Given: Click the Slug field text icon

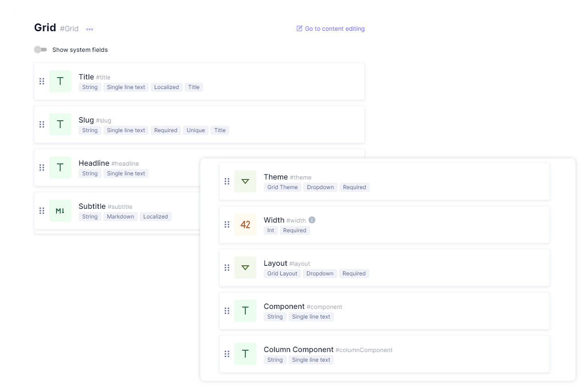Looking at the screenshot, I should click(60, 124).
